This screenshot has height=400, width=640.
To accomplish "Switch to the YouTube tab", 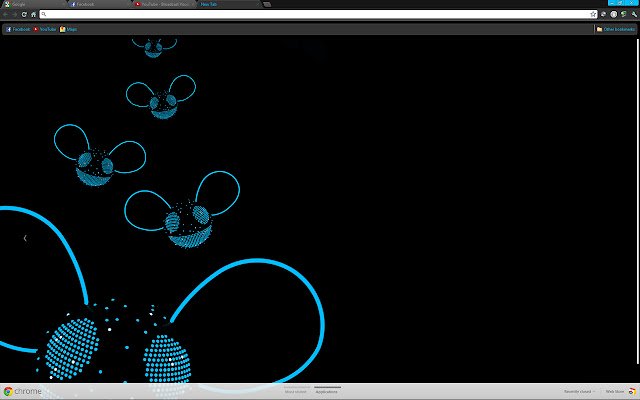I will tap(164, 4).
